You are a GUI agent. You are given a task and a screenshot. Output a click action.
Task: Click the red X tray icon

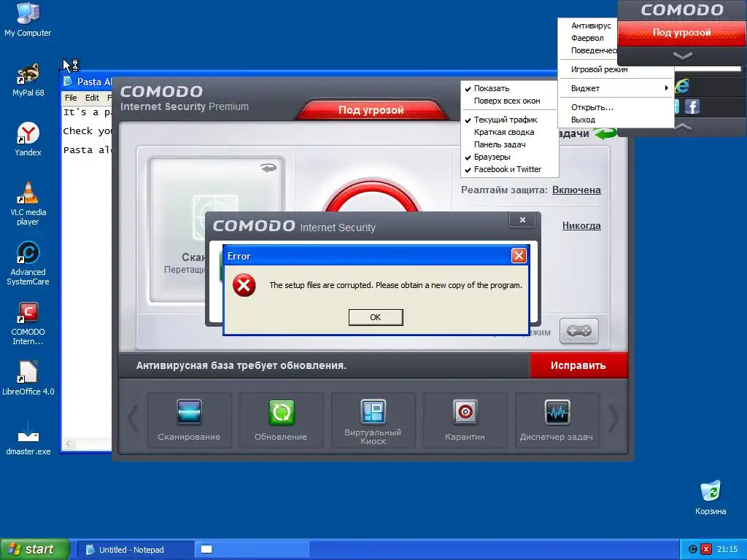(x=706, y=550)
